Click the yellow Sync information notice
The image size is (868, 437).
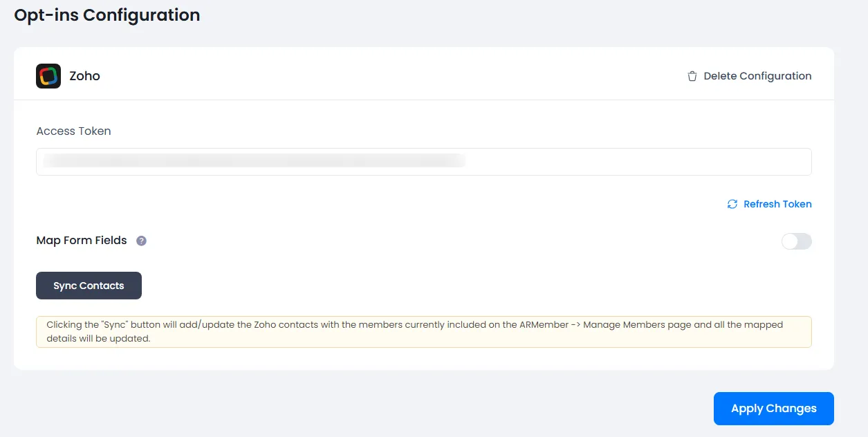tap(423, 331)
